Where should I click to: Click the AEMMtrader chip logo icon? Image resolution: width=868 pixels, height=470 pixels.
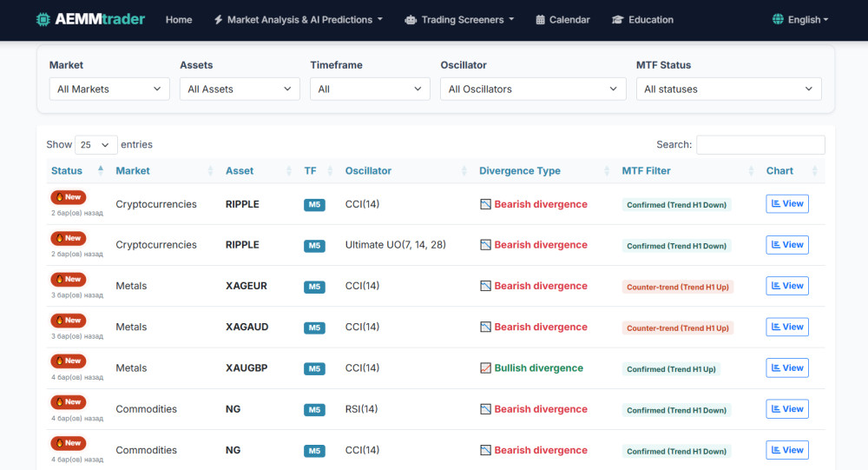point(43,19)
